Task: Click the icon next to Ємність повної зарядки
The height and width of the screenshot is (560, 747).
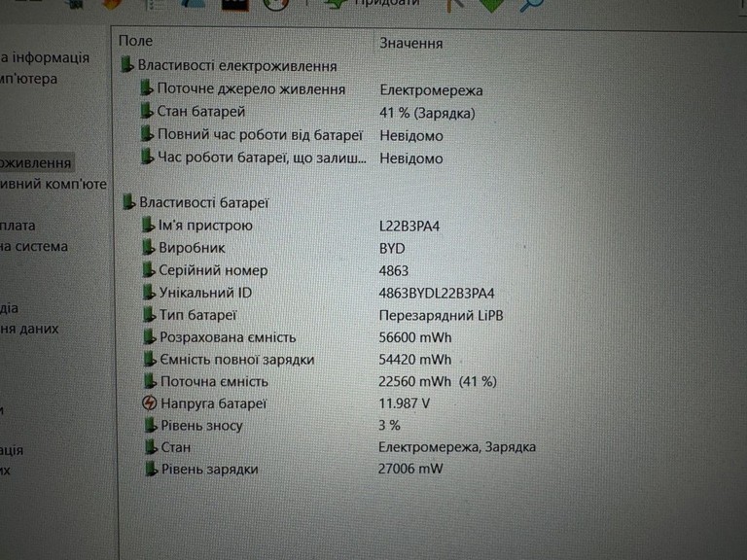Action: tap(150, 359)
